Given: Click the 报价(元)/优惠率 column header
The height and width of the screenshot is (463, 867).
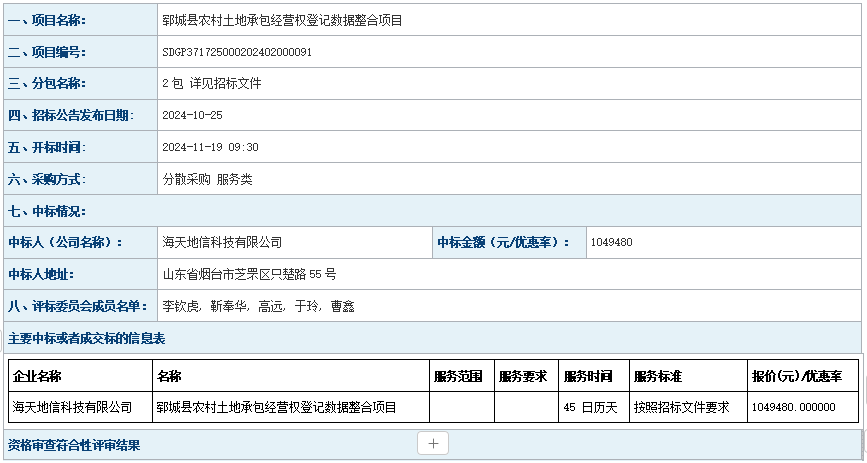Looking at the screenshot, I should [797, 377].
